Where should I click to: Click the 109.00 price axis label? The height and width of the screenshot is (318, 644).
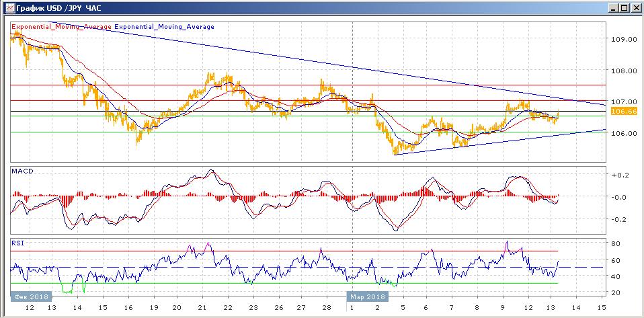(x=625, y=39)
